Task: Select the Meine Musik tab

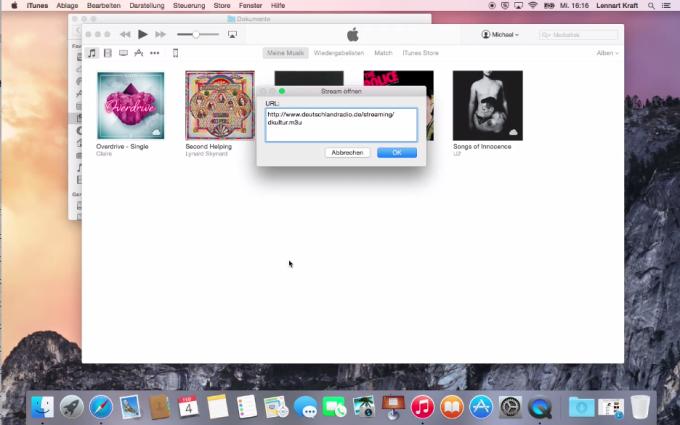Action: pos(285,53)
